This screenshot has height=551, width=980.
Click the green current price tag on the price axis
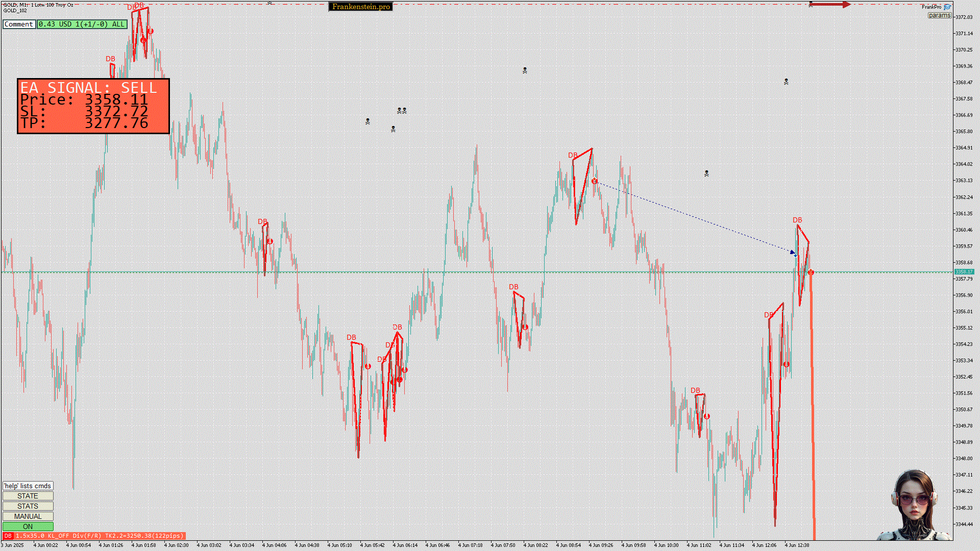point(964,272)
